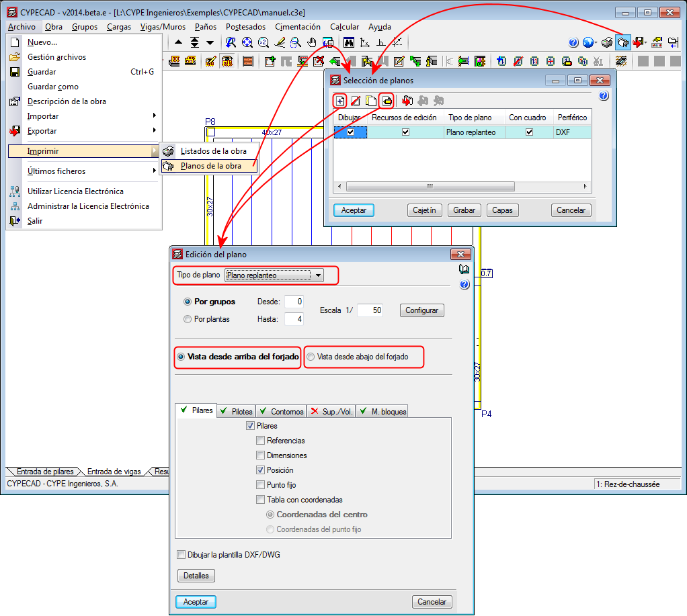Click Listados de la obra menu entry
687x616 pixels.
coord(209,151)
